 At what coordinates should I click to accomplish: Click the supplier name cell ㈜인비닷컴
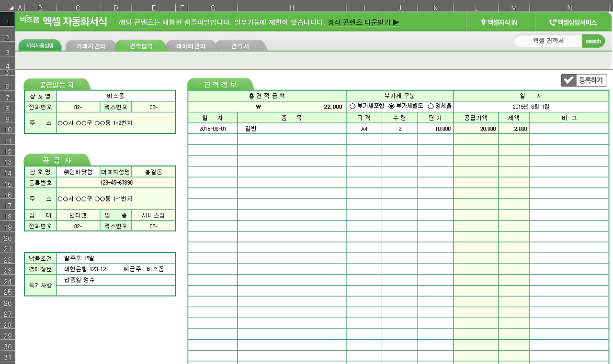click(78, 172)
